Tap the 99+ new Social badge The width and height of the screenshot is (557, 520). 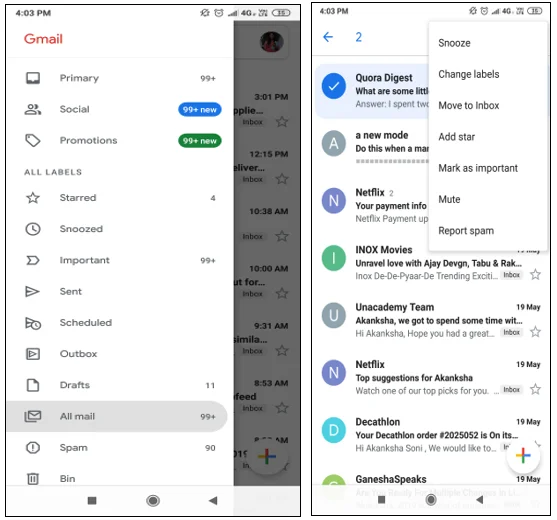[200, 109]
